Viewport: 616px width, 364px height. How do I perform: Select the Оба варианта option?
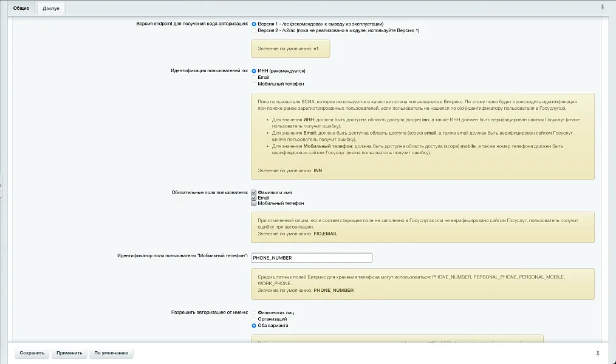click(253, 325)
